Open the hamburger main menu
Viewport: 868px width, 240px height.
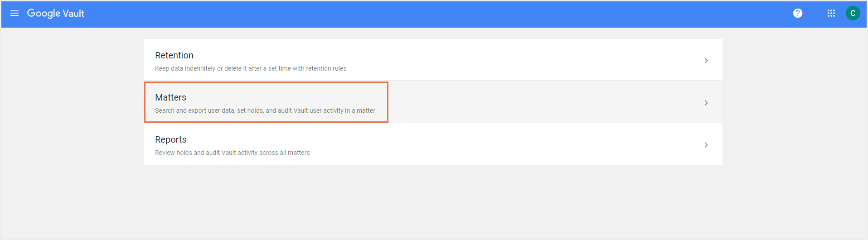15,13
